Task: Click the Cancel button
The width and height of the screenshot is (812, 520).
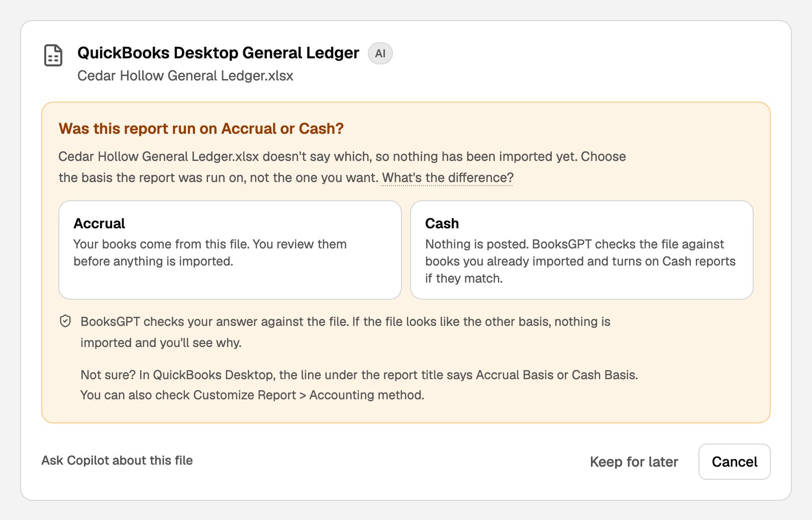Action: 735,462
